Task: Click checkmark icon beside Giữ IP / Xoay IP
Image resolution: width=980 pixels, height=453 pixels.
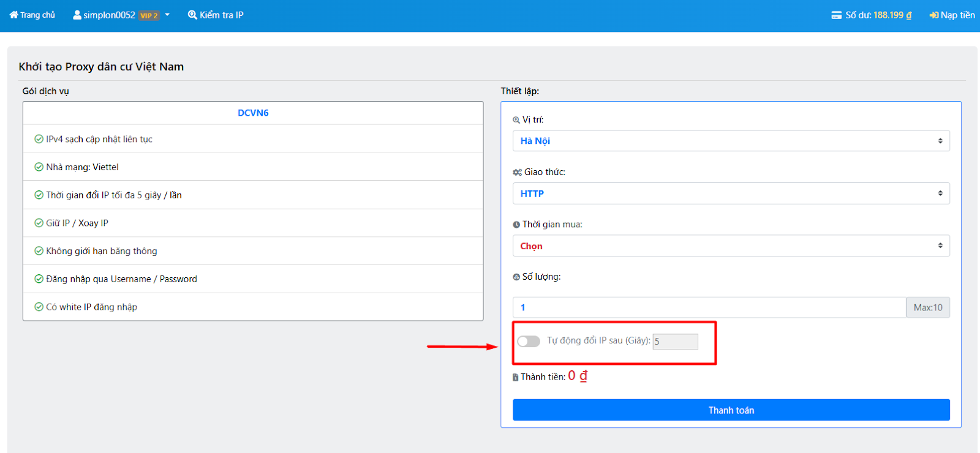Action: (x=39, y=223)
